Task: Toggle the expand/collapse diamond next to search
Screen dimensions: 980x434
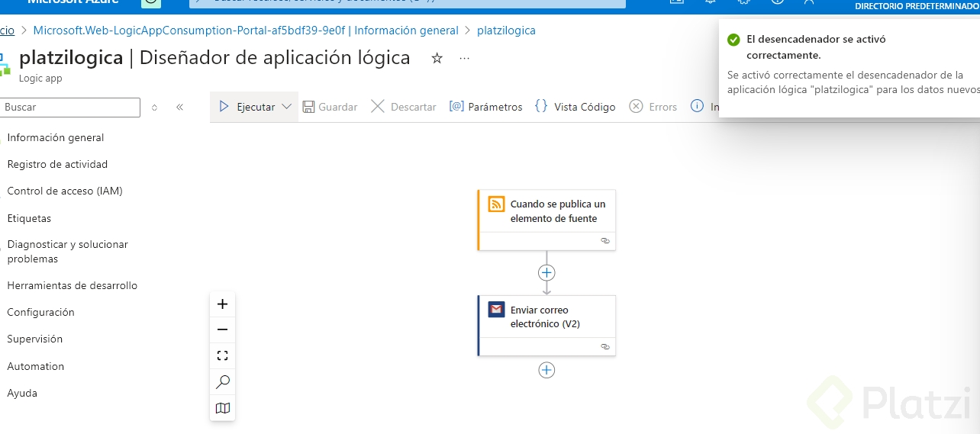Action: [x=154, y=108]
